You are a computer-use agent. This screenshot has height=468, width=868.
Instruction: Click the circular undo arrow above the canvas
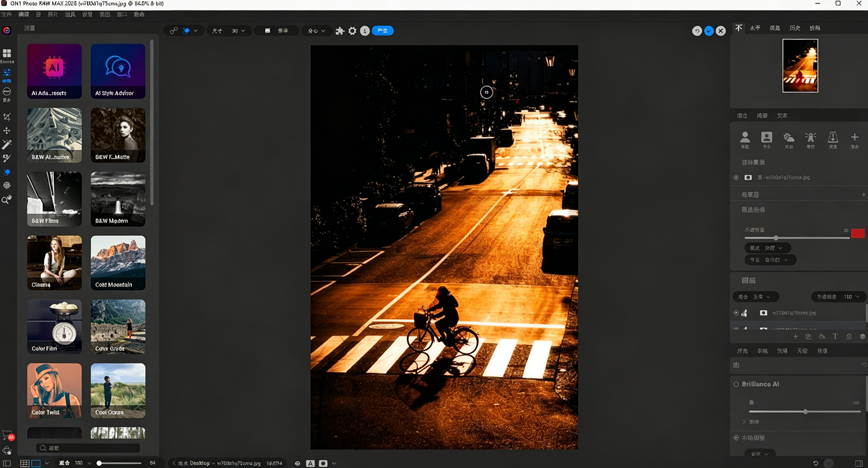tap(697, 31)
